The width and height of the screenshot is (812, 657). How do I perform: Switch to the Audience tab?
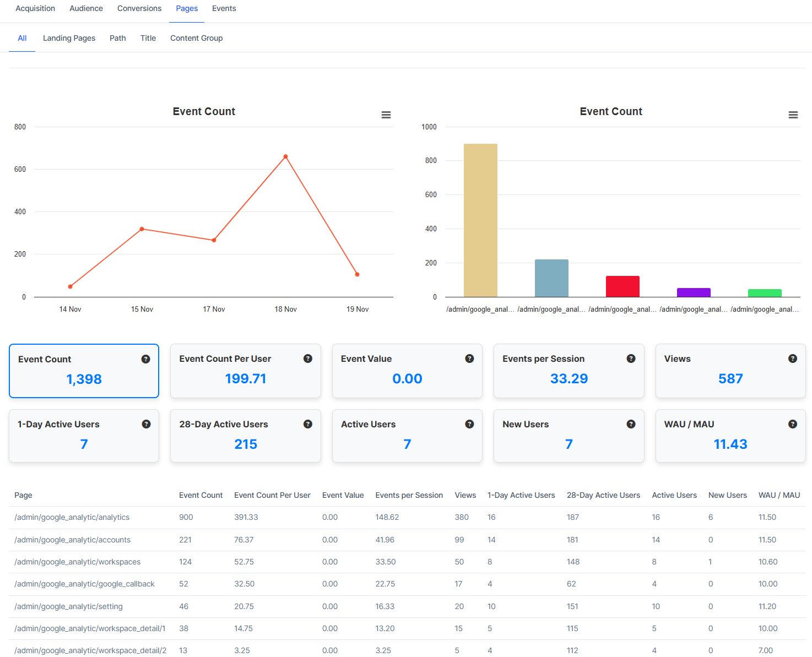[x=86, y=8]
